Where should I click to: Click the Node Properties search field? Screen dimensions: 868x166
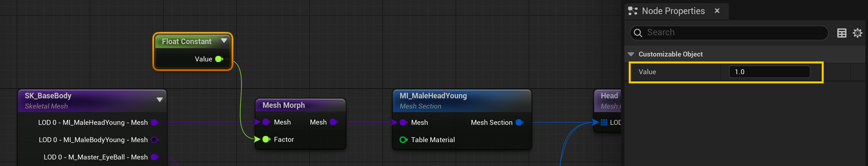pos(729,33)
